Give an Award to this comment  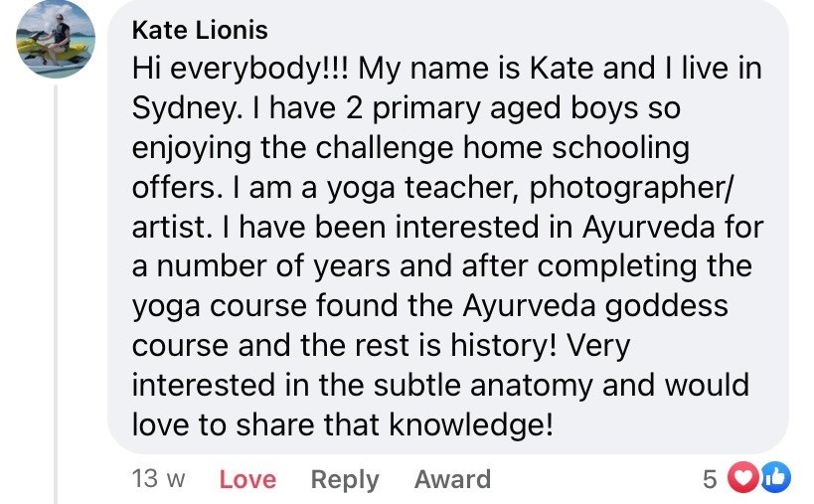(x=452, y=479)
